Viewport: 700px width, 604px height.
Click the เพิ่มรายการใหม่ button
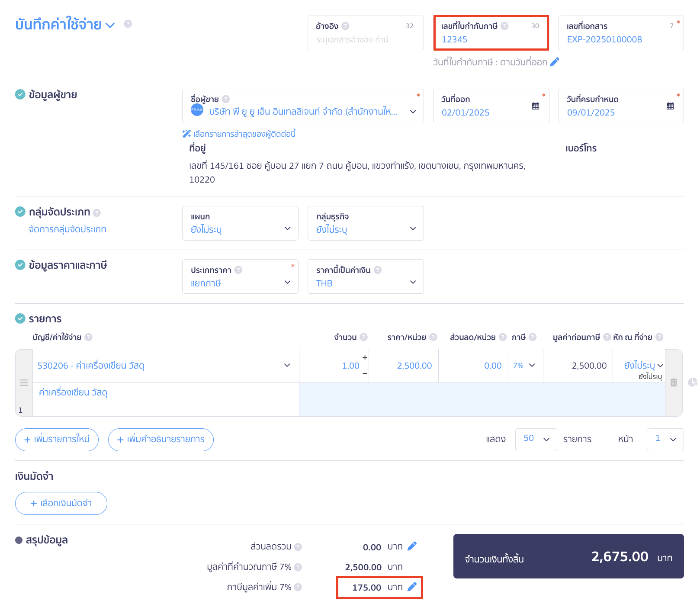tap(57, 440)
